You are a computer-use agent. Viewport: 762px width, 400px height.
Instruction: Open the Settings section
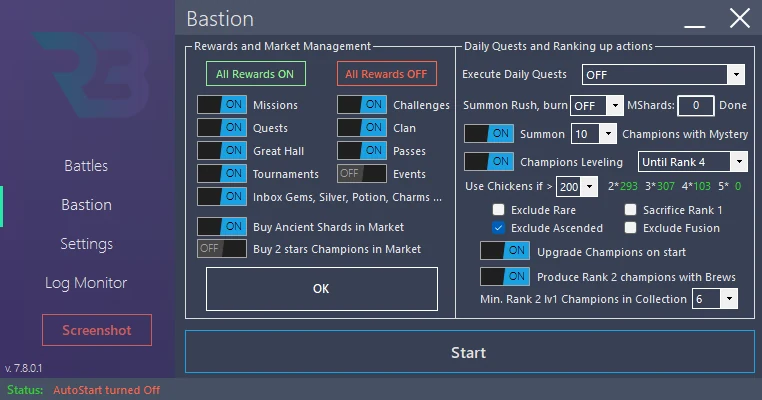pos(87,243)
